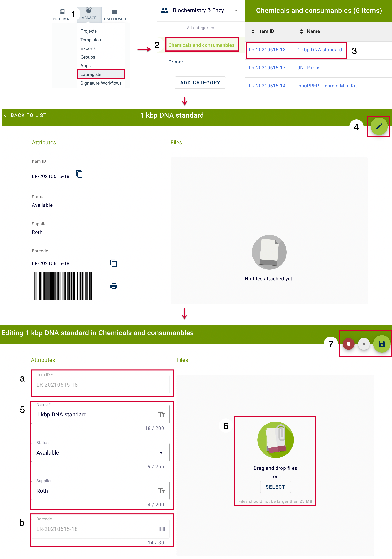Click the green save disk icon
This screenshot has width=392, height=559.
click(382, 344)
